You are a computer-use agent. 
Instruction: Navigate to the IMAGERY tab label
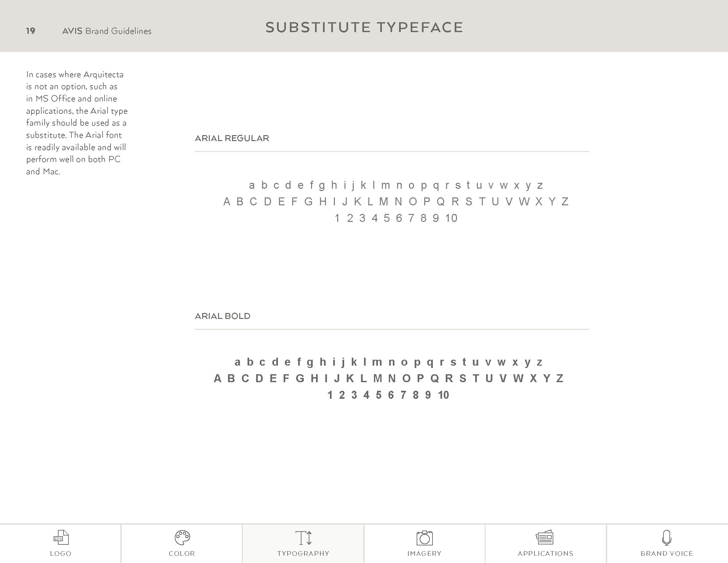pos(424,554)
